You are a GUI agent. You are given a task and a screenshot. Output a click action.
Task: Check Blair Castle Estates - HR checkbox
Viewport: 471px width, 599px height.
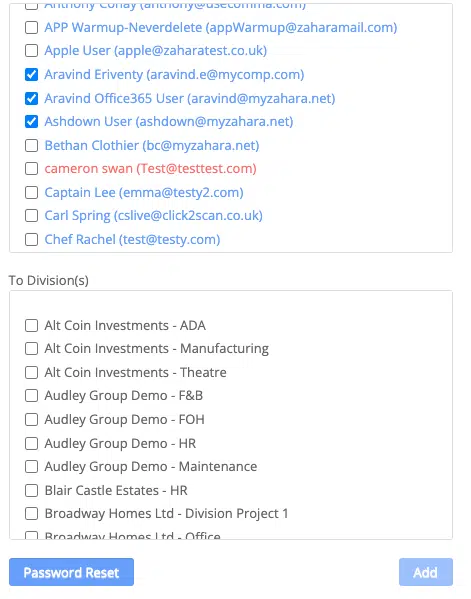pos(31,490)
